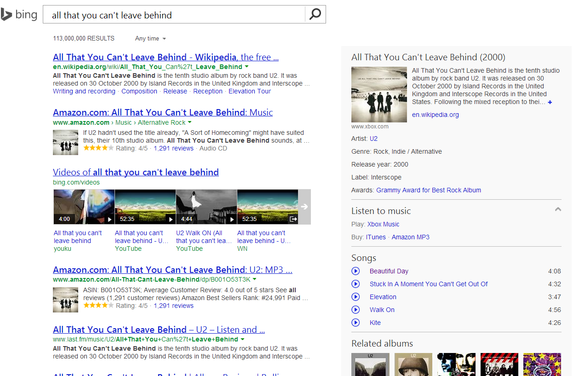Play the song Beautiful Day
The width and height of the screenshot is (579, 376).
pos(356,271)
